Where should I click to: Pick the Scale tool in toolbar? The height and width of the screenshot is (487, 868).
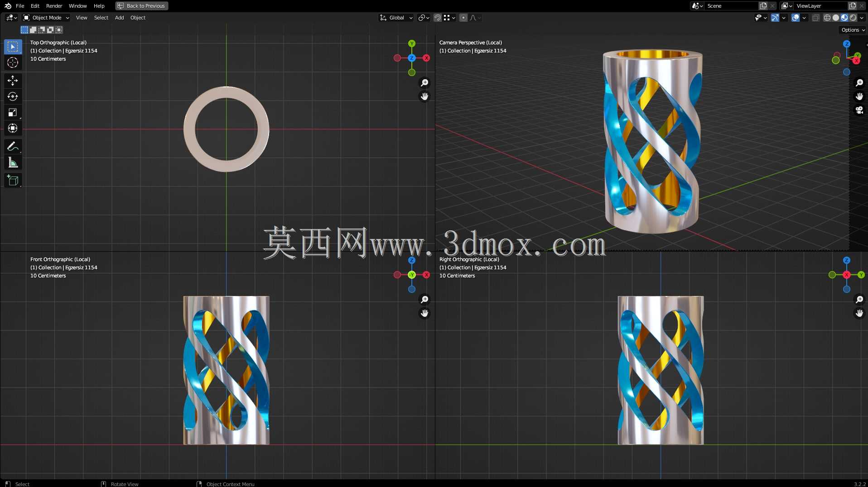[13, 112]
